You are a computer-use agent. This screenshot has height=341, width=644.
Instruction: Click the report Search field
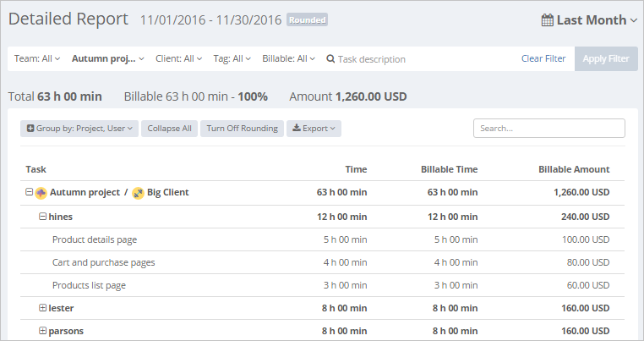point(549,129)
